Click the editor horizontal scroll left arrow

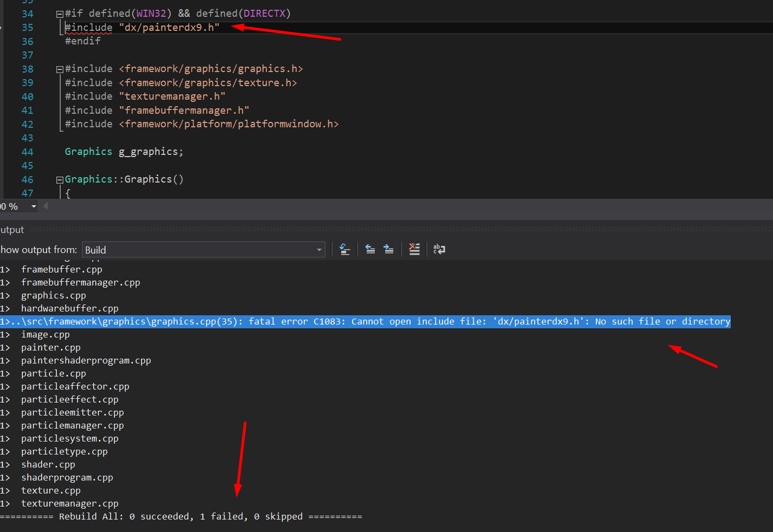click(46, 206)
